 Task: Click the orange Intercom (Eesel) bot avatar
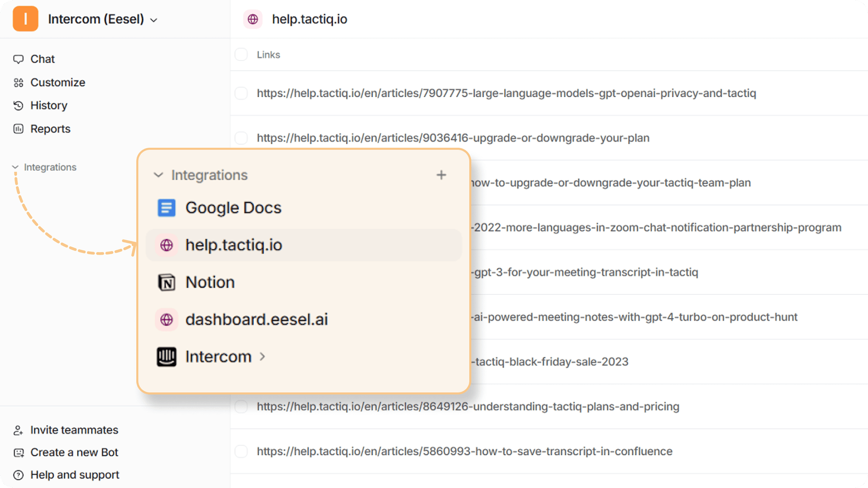pyautogui.click(x=25, y=19)
